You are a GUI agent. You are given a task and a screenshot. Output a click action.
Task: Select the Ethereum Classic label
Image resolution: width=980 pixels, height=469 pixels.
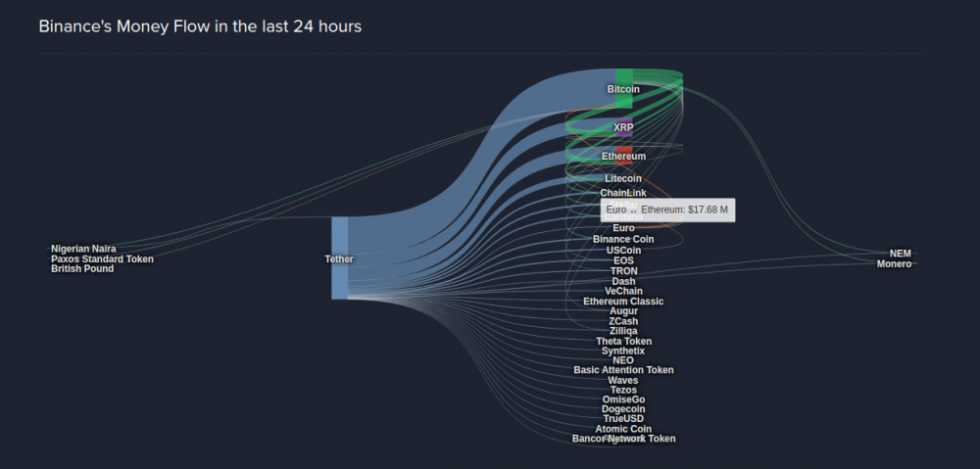coord(623,302)
